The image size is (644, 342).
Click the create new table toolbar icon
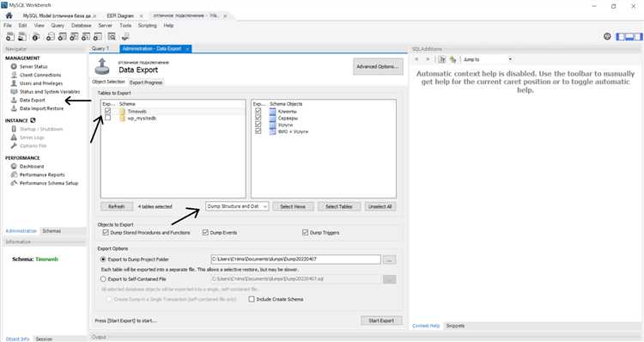pos(62,37)
